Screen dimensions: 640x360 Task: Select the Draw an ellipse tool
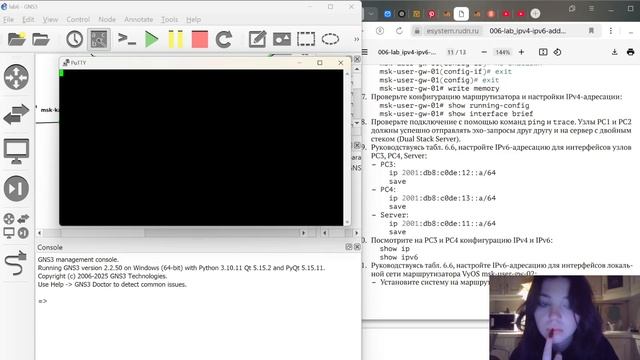click(x=330, y=39)
